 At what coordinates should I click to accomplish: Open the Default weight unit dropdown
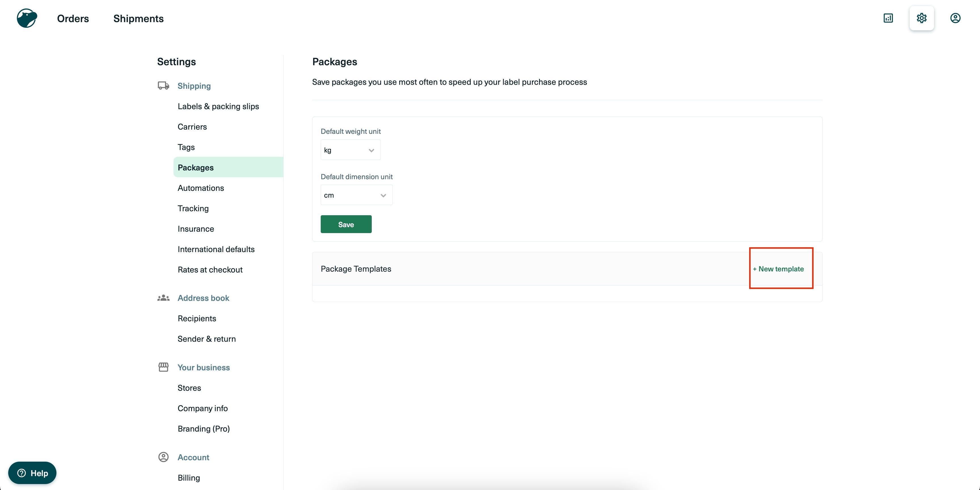click(x=350, y=150)
